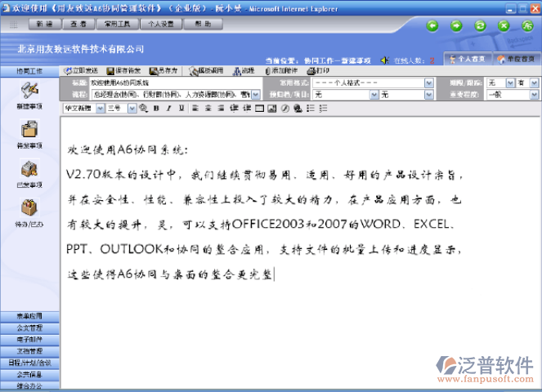Expand 公共信息 sidebar section
The height and width of the screenshot is (392, 542).
click(29, 374)
